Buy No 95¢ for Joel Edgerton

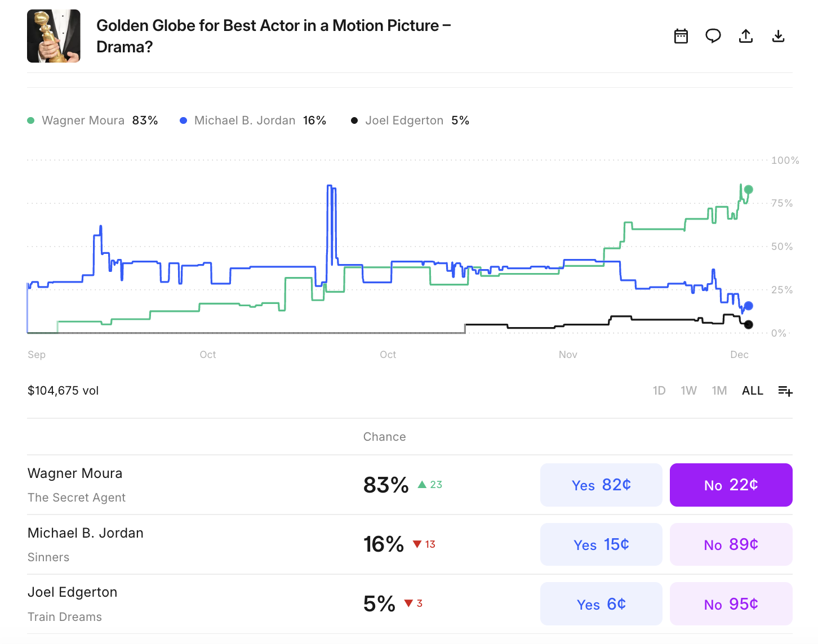pos(731,604)
